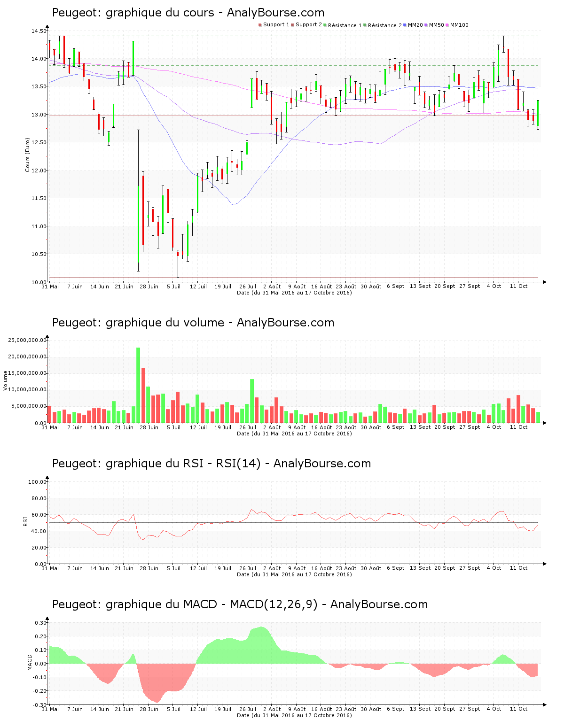Click '2 Août' date under RSI chart
Screen dimensions: 564x728
(272, 568)
